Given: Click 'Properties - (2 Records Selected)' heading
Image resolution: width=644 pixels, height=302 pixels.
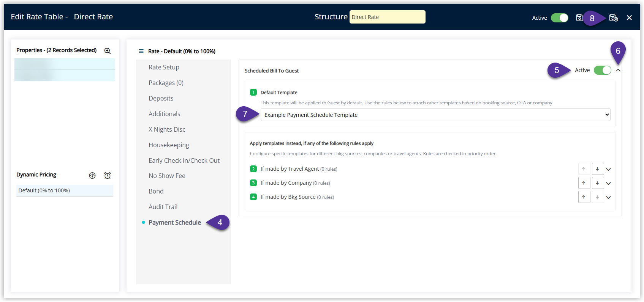Looking at the screenshot, I should click(x=56, y=50).
